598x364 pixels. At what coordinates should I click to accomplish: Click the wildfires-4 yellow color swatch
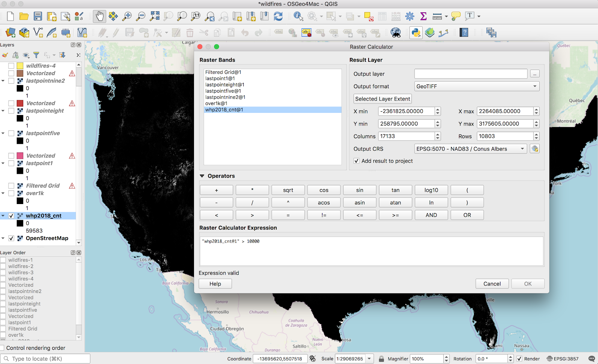point(20,66)
